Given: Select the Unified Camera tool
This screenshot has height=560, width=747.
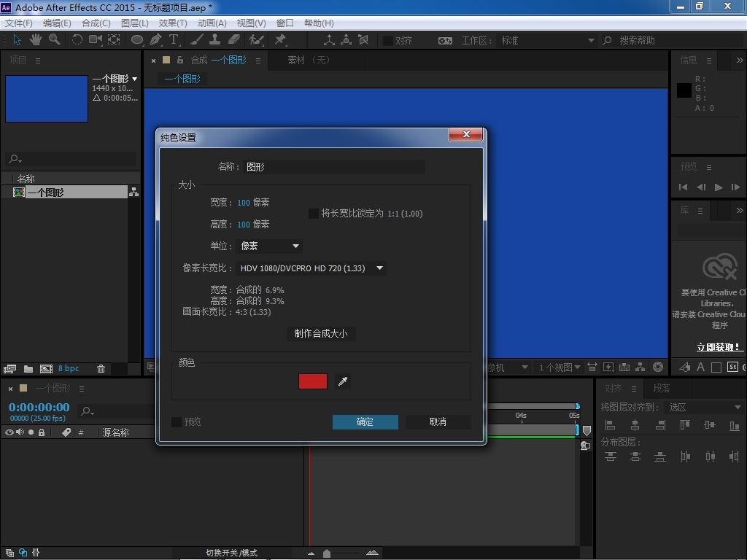Looking at the screenshot, I should tap(96, 40).
